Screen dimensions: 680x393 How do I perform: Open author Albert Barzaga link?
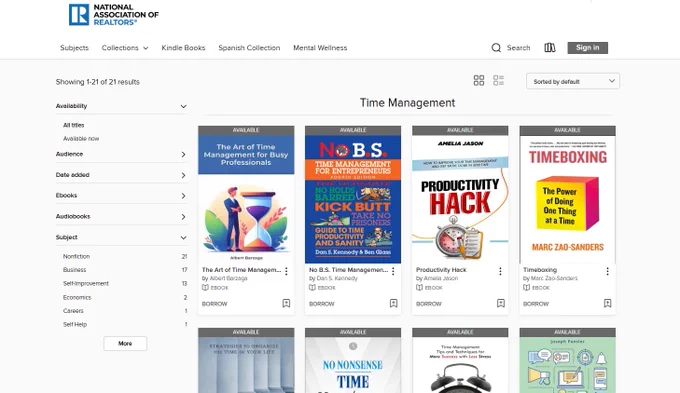(229, 278)
